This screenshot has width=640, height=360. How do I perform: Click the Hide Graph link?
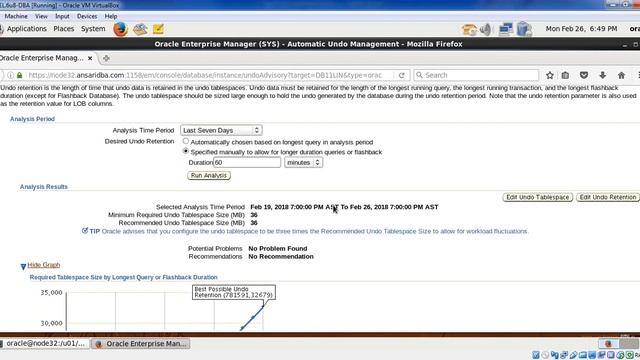point(44,265)
